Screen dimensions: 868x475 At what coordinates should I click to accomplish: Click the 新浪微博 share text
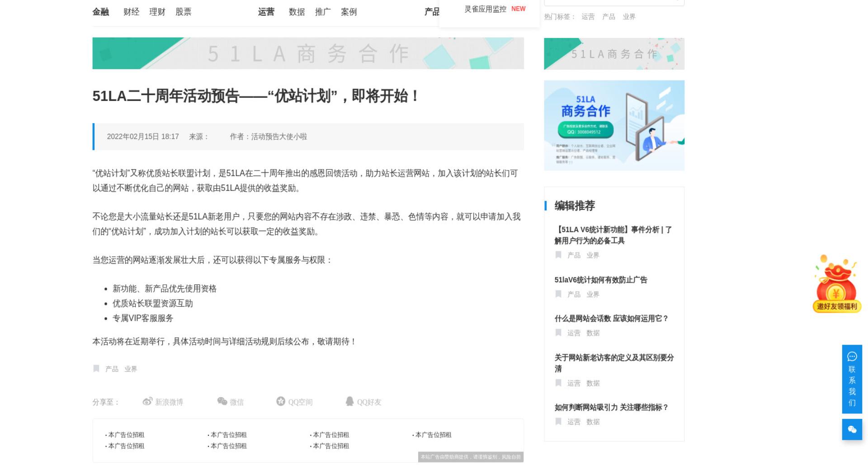tap(169, 402)
